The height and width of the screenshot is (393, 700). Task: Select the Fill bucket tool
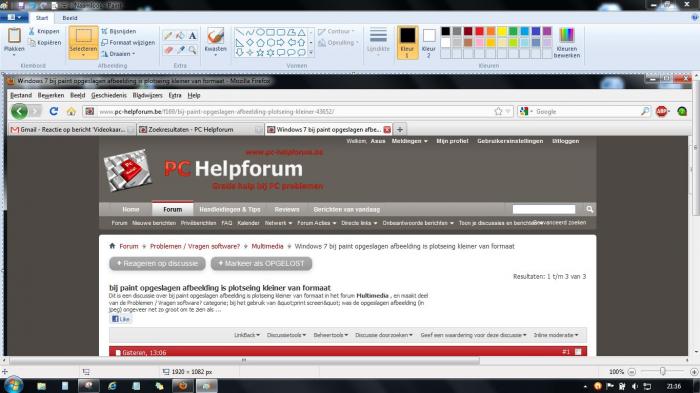click(x=180, y=36)
